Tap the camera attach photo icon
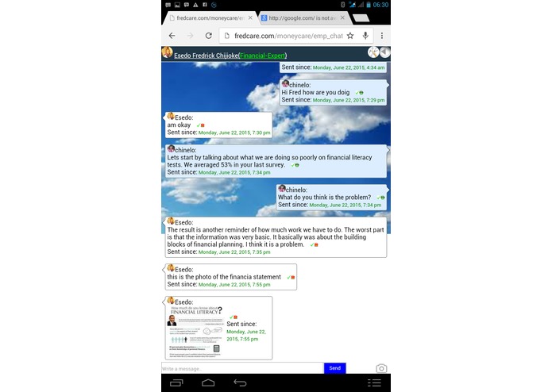This screenshot has height=392, width=552. pos(381,368)
